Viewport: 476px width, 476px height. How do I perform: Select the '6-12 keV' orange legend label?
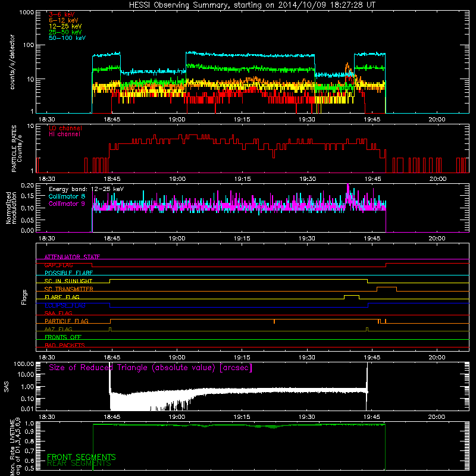(x=63, y=20)
